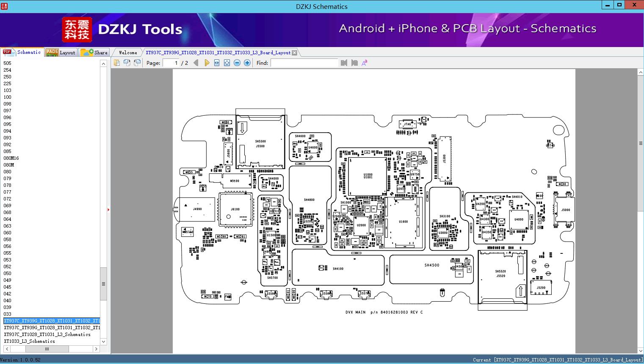Select list item 045
Viewport: 644px width, 364px height.
[x=8, y=287]
